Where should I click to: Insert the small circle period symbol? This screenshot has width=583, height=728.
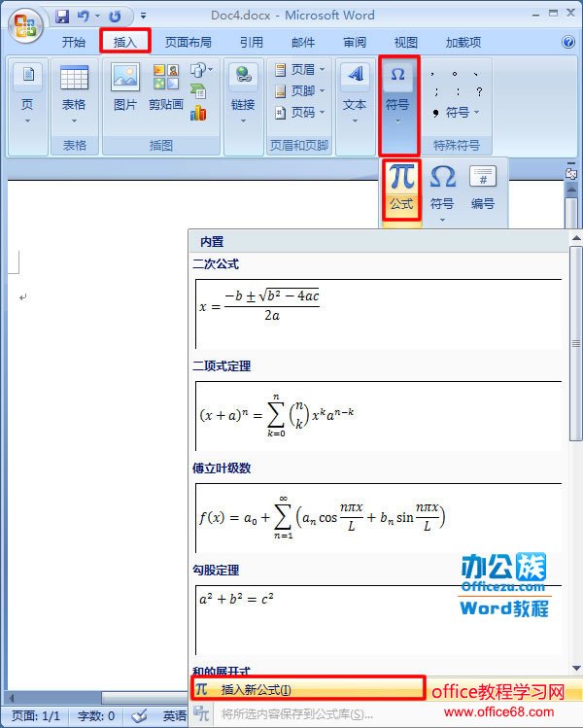pos(455,73)
